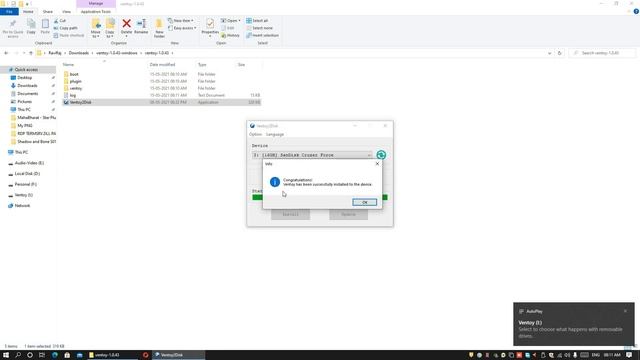Select the ventoy folder in file list
The height and width of the screenshot is (360, 640).
pyautogui.click(x=76, y=88)
